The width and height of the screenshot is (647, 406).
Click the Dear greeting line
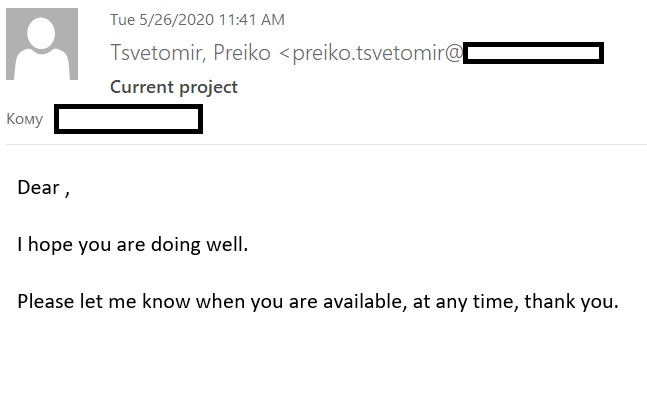click(42, 187)
